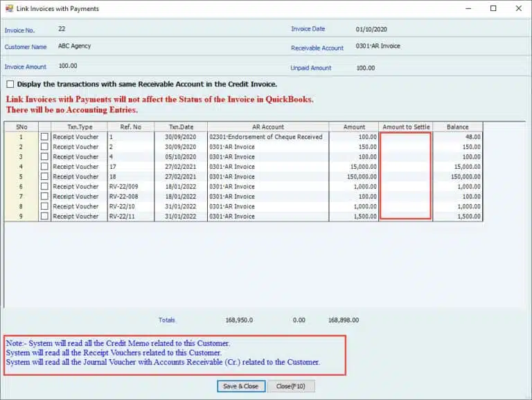Click Amount to Settle cell for RV-22/10
This screenshot has height=400, width=532.
(x=405, y=206)
